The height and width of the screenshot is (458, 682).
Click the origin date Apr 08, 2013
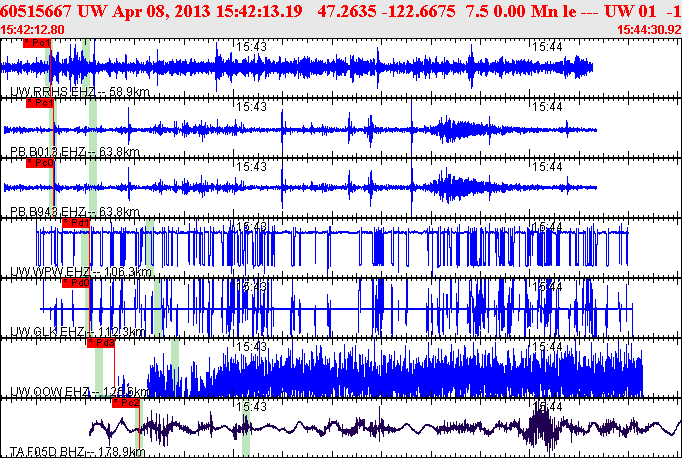[x=161, y=11]
